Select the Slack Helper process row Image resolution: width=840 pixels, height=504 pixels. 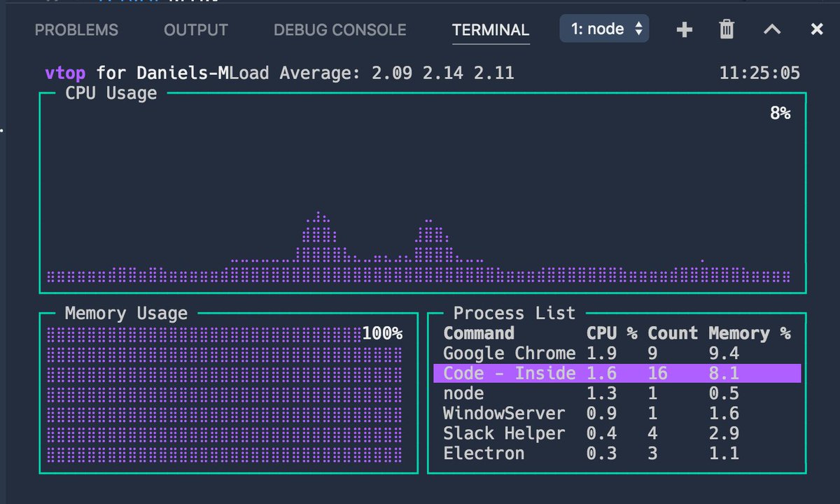617,433
